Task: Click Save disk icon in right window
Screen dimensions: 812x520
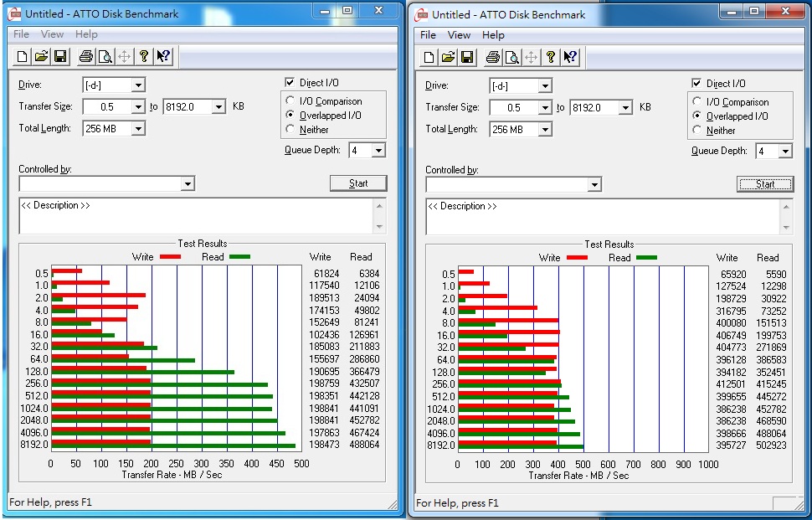Action: click(x=467, y=57)
